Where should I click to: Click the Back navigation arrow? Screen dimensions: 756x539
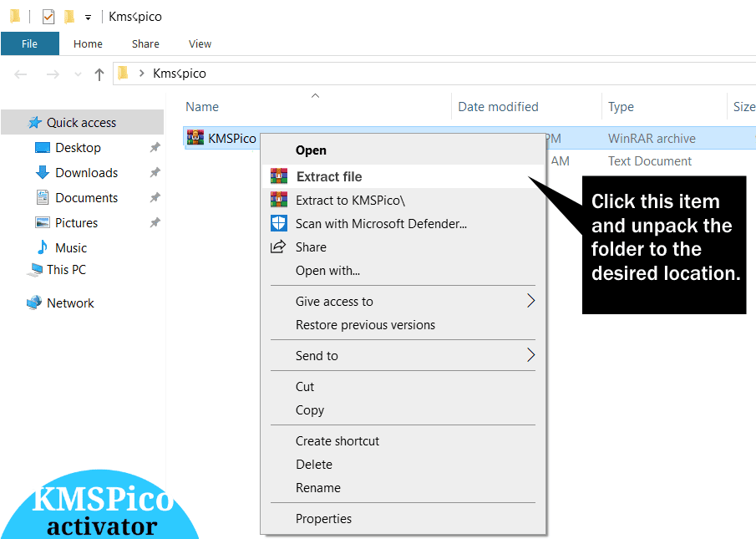(x=20, y=74)
